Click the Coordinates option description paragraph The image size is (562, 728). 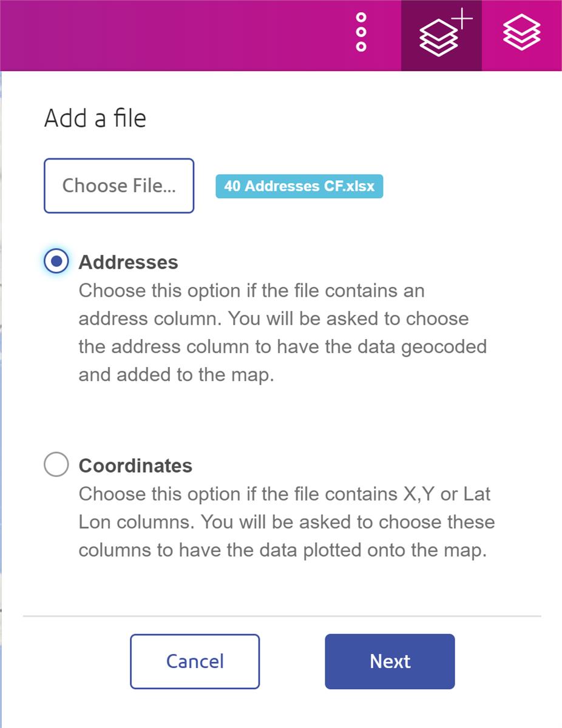click(x=286, y=522)
